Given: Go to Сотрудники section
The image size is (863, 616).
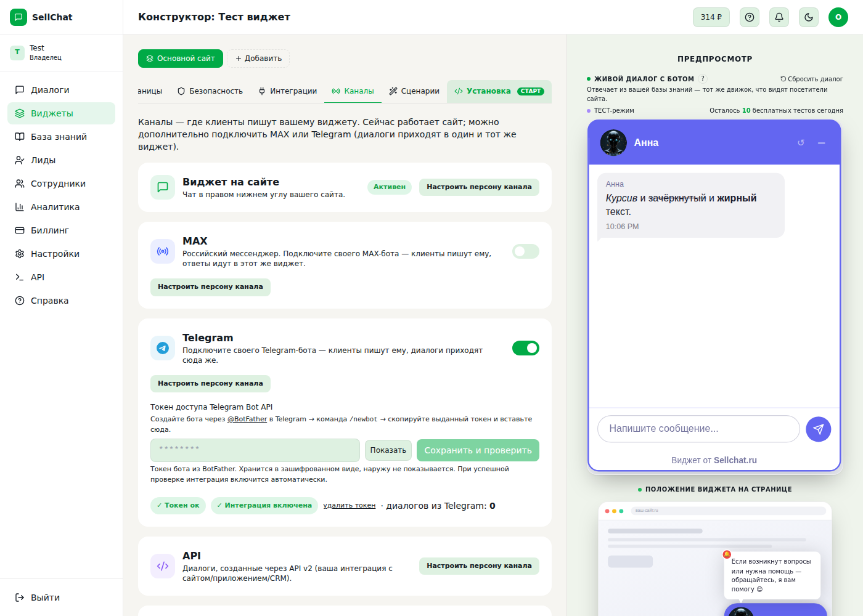Looking at the screenshot, I should (x=61, y=184).
